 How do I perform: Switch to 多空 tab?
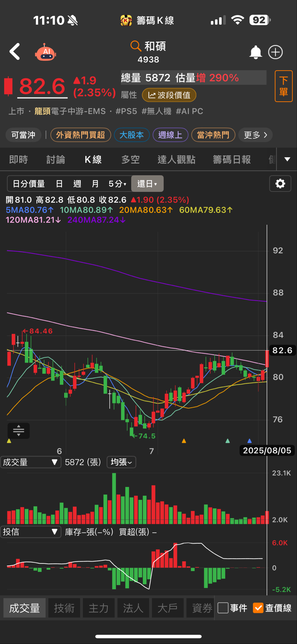130,159
